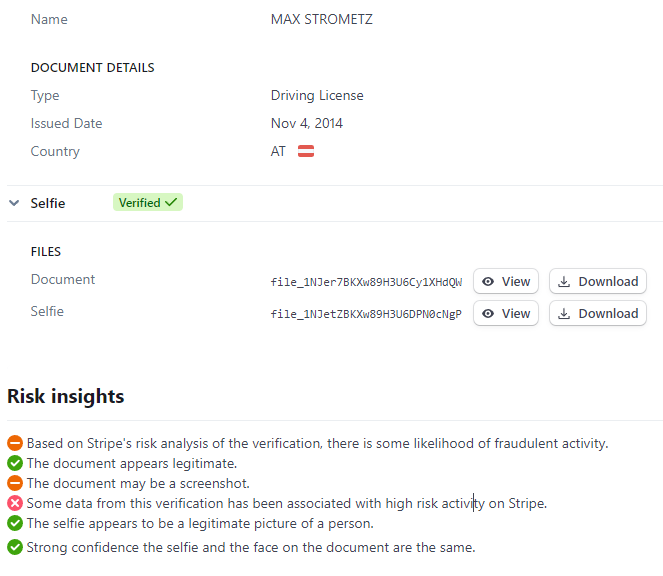Download the Selfie file
The width and height of the screenshot is (663, 576).
coord(597,313)
